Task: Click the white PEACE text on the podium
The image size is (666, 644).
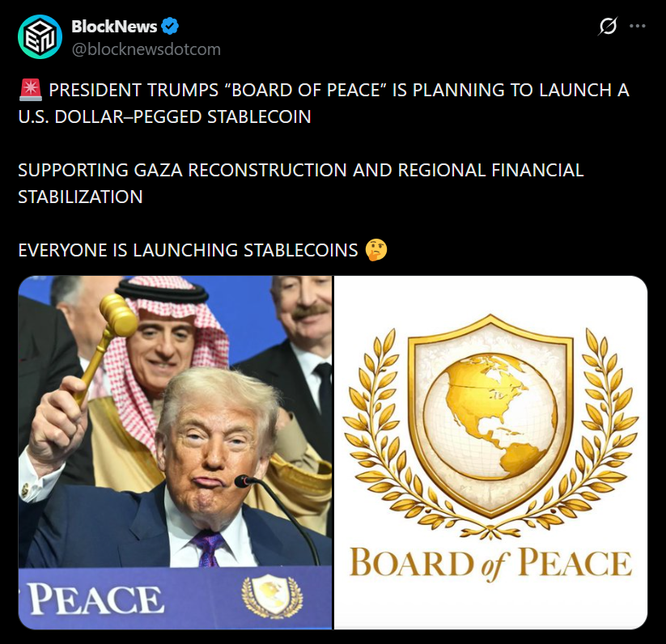Action: [x=95, y=599]
